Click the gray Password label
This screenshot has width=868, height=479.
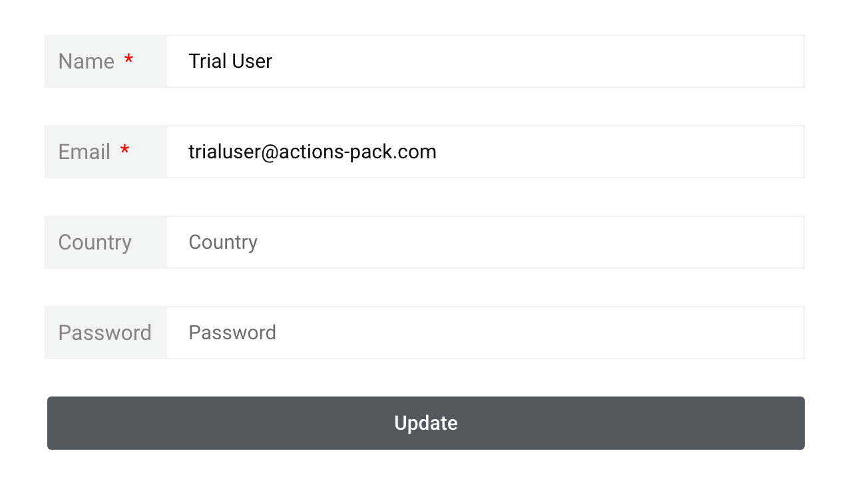tap(105, 333)
